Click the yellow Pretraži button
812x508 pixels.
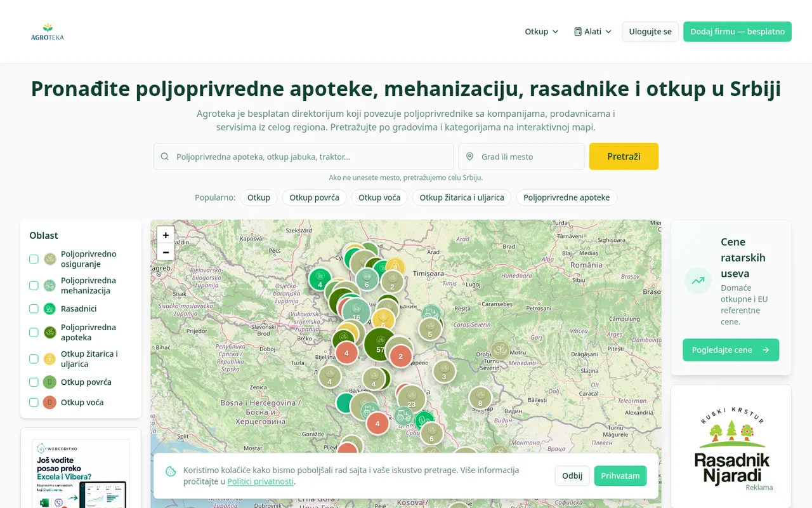click(x=624, y=156)
